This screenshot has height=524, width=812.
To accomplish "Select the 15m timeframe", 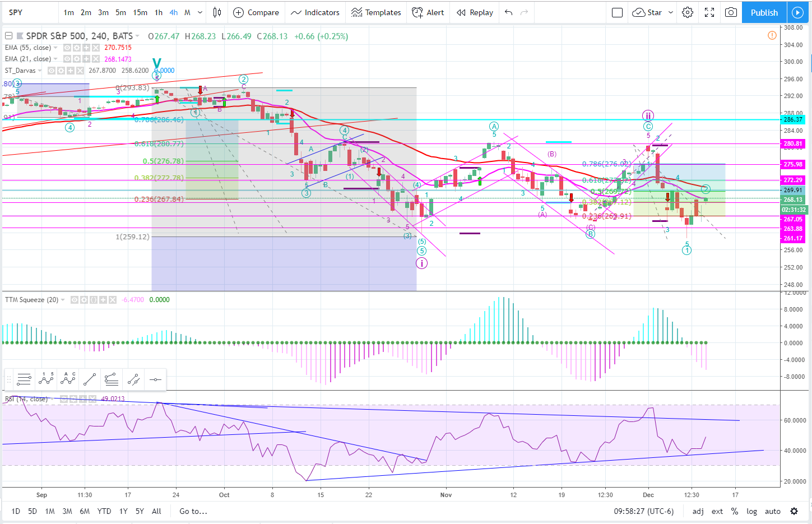I will tap(140, 12).
